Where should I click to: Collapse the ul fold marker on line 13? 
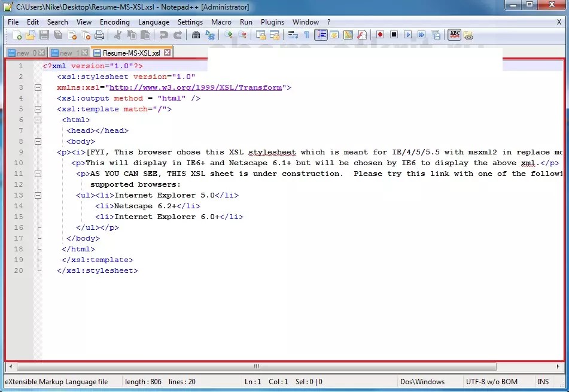pos(38,195)
